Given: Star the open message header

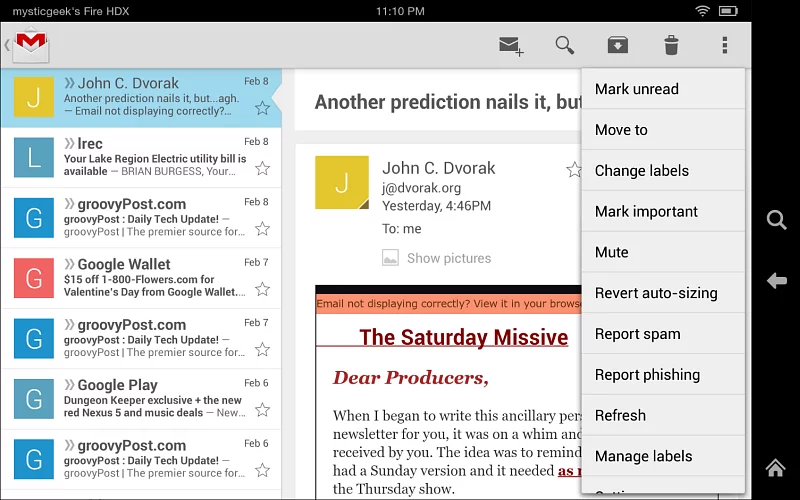Looking at the screenshot, I should [573, 169].
